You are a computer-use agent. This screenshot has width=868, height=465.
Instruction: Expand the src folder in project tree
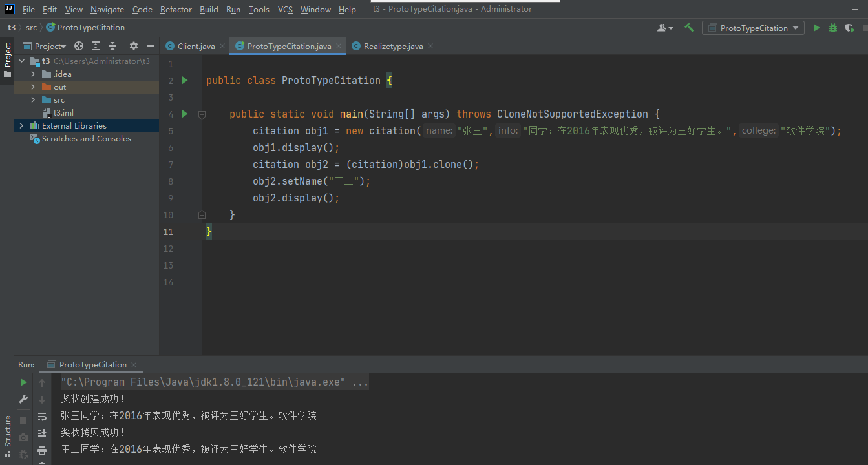(x=33, y=100)
